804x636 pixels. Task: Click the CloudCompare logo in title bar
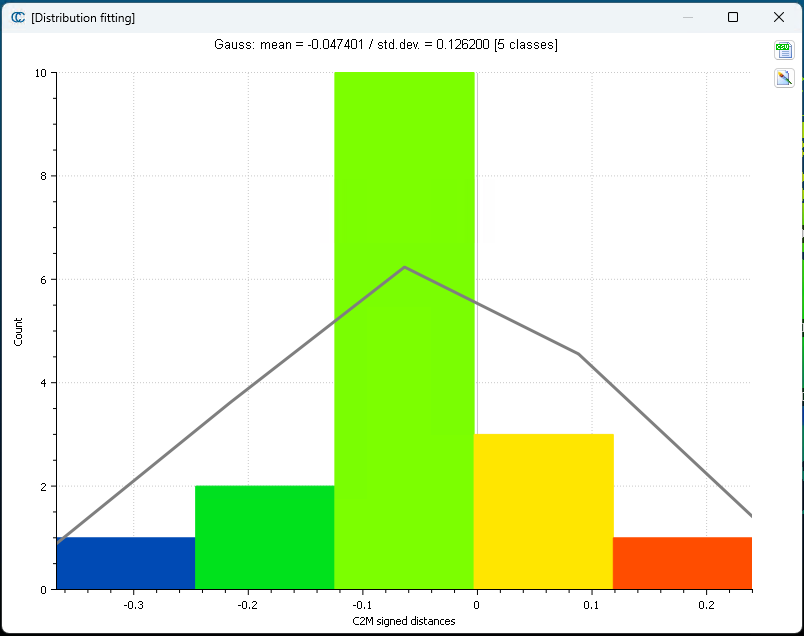pos(18,17)
